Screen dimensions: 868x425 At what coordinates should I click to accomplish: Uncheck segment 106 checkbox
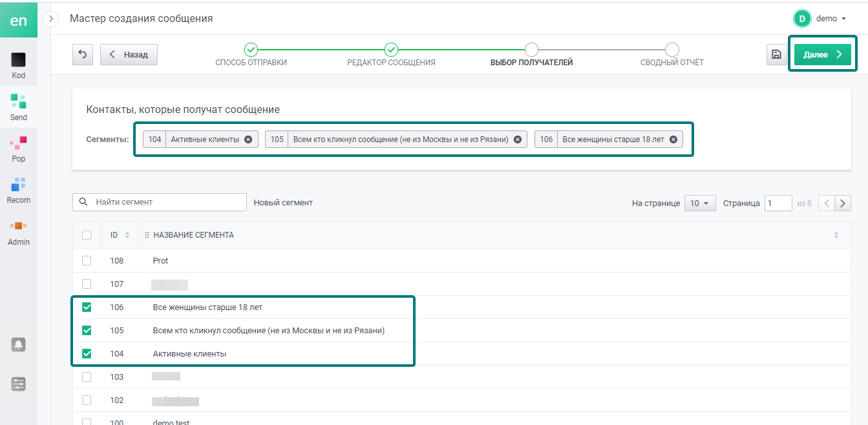[87, 307]
